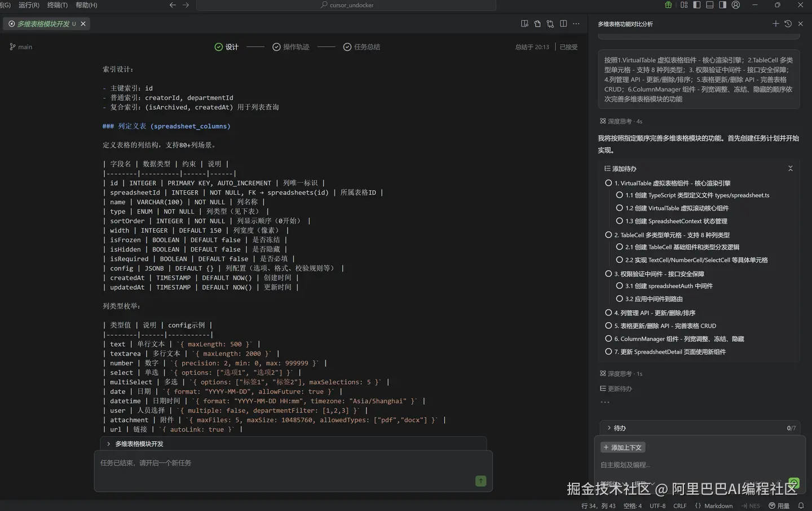Click the NES status bar item

[x=751, y=506]
